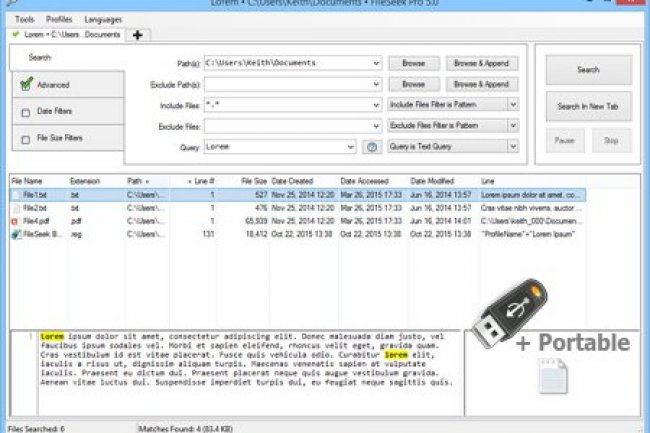Click the large Search button

[589, 70]
